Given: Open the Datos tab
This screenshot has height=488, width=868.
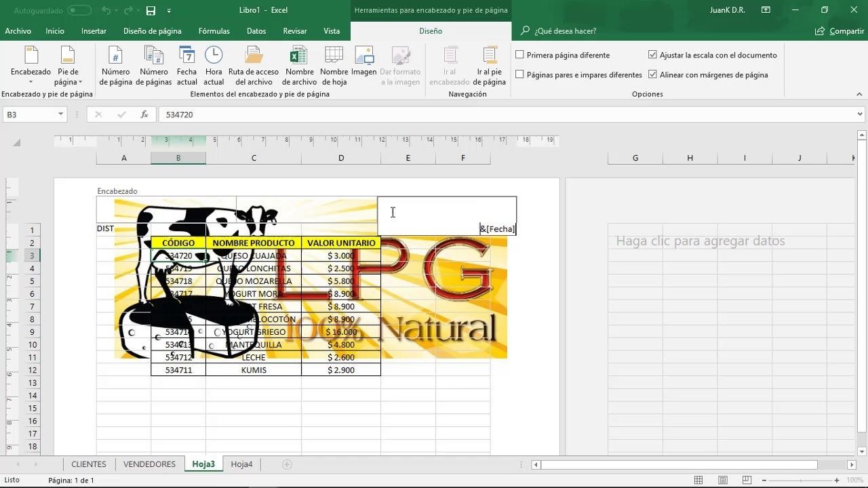Looking at the screenshot, I should 256,31.
